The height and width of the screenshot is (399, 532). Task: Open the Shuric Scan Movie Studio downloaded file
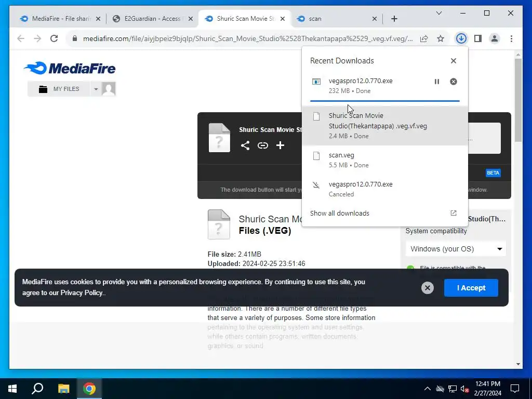click(385, 126)
